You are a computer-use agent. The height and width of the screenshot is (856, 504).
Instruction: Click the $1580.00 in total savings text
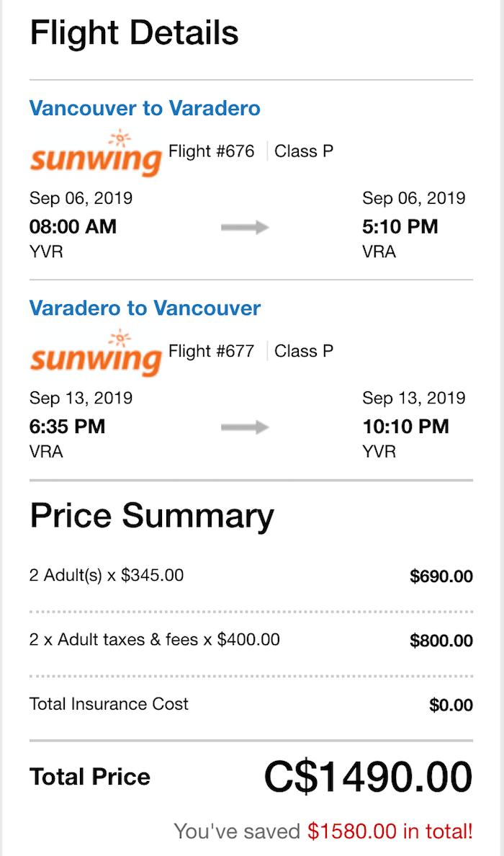[x=390, y=832]
